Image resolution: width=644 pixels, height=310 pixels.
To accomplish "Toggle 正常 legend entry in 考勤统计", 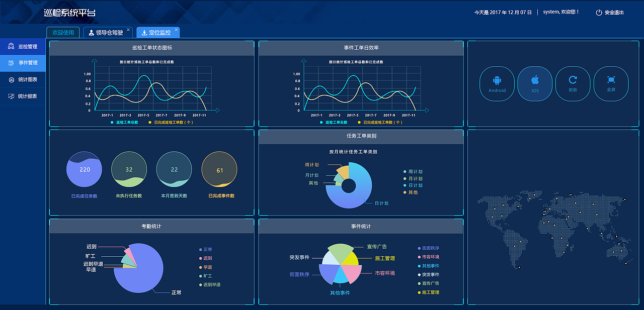I will (206, 250).
